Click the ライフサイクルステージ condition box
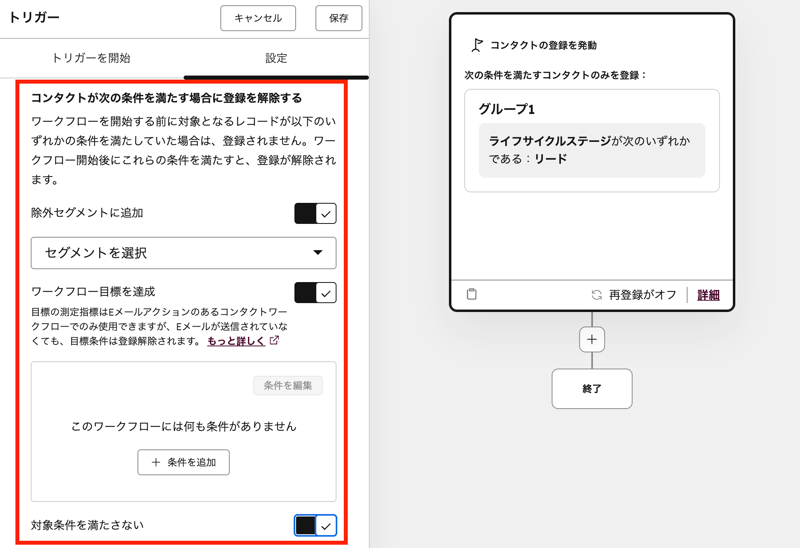Image resolution: width=800 pixels, height=548 pixels. click(592, 150)
